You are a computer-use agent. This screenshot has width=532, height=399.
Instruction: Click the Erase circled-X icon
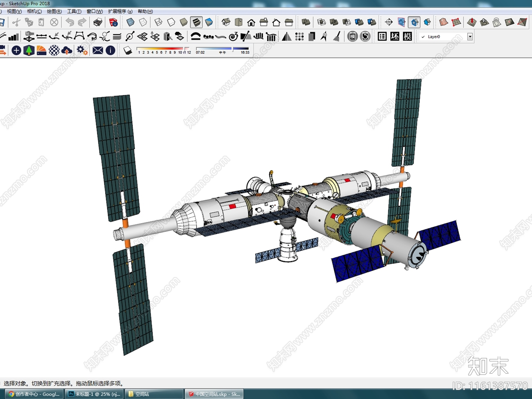click(x=54, y=23)
